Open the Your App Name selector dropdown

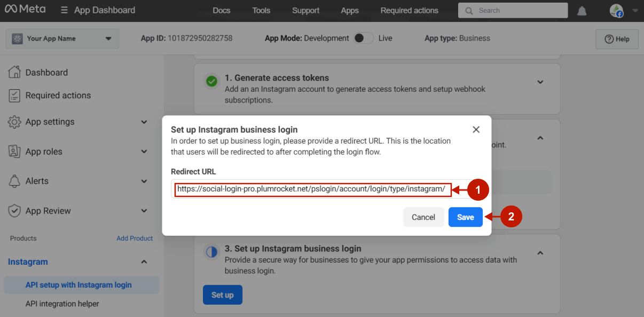[62, 38]
